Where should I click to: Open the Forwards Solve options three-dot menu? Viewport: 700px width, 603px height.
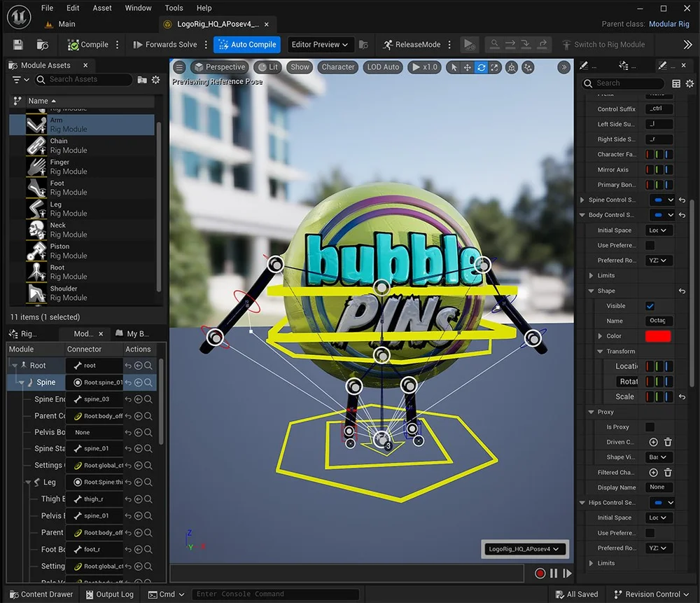[x=206, y=45]
